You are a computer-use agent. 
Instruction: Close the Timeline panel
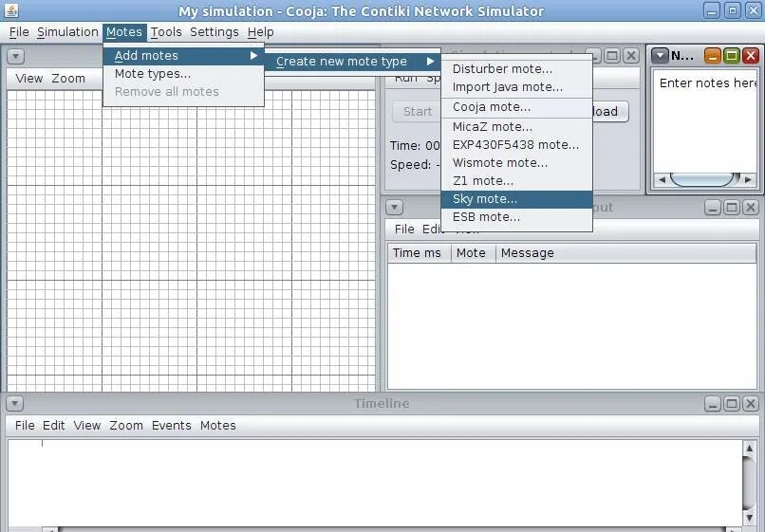(x=751, y=404)
